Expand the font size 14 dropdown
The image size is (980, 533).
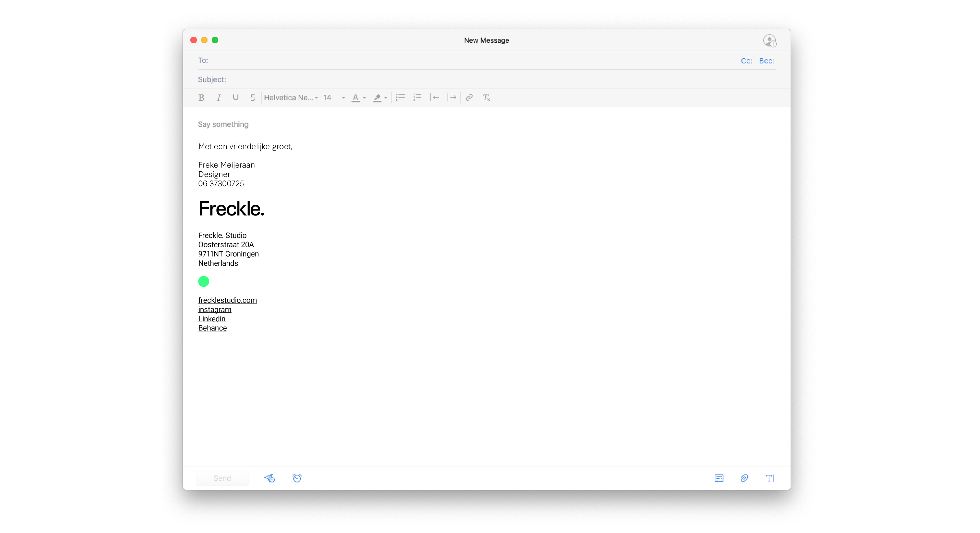343,98
